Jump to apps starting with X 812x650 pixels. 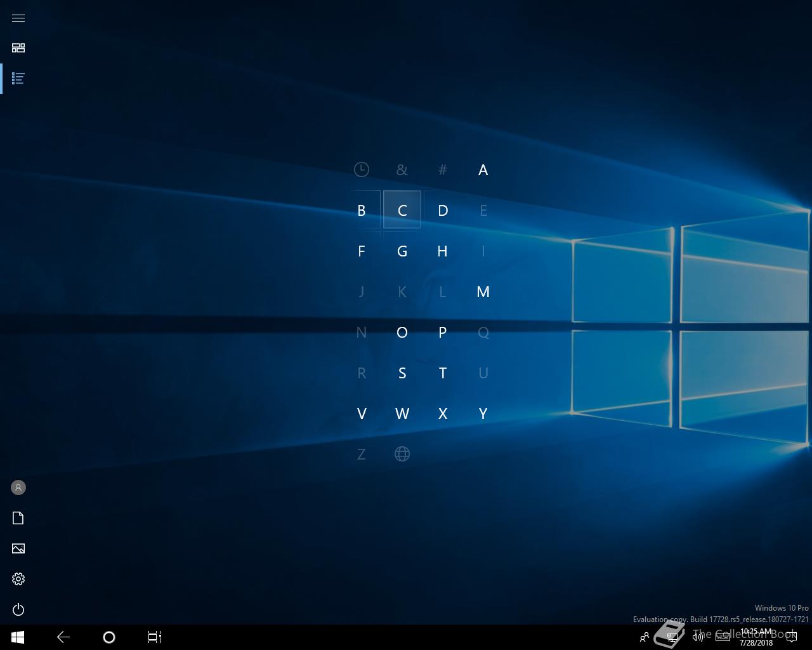[x=443, y=413]
